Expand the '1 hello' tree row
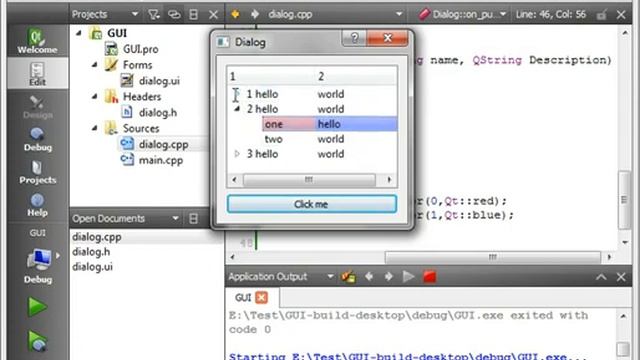This screenshot has width=640, height=360. tap(237, 94)
